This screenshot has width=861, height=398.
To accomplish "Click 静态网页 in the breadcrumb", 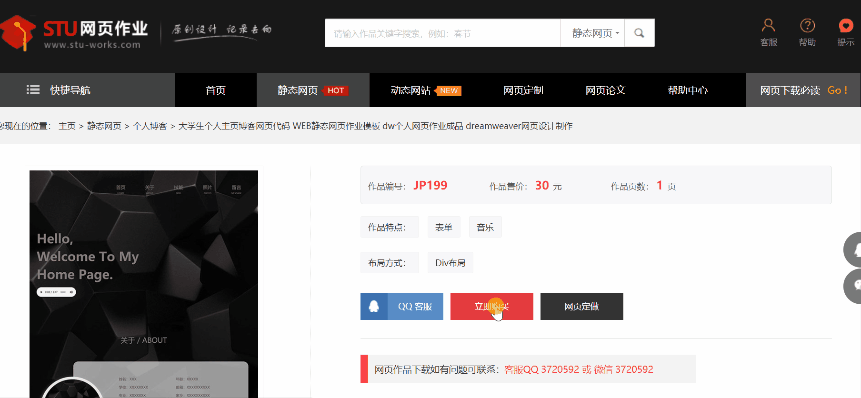I will pos(104,126).
